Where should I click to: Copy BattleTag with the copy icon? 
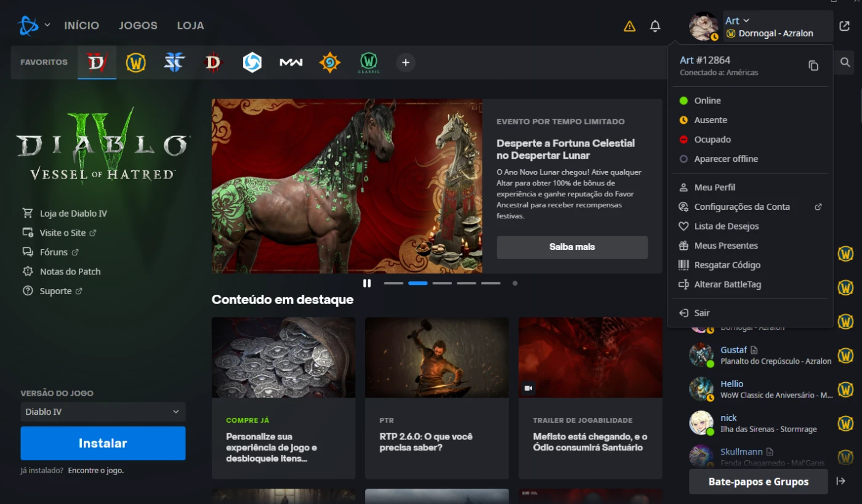[x=813, y=65]
